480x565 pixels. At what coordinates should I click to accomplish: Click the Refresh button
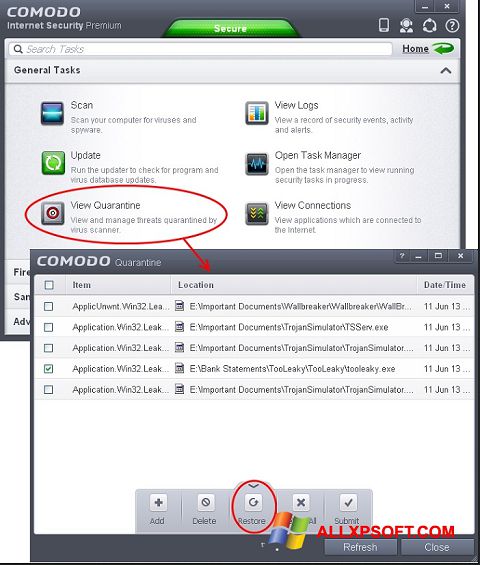[x=360, y=547]
